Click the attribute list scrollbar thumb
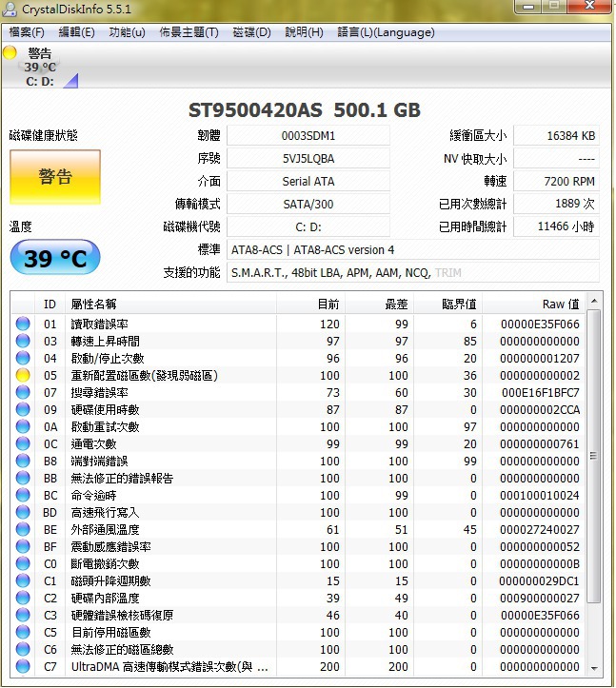Screen dimensions: 616x688 point(593,457)
